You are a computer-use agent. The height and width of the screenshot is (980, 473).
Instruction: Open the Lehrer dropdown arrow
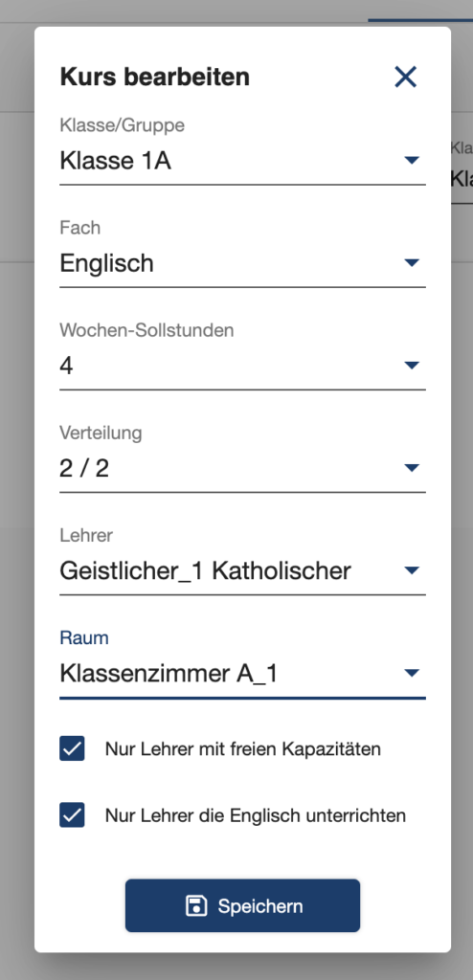(x=411, y=570)
